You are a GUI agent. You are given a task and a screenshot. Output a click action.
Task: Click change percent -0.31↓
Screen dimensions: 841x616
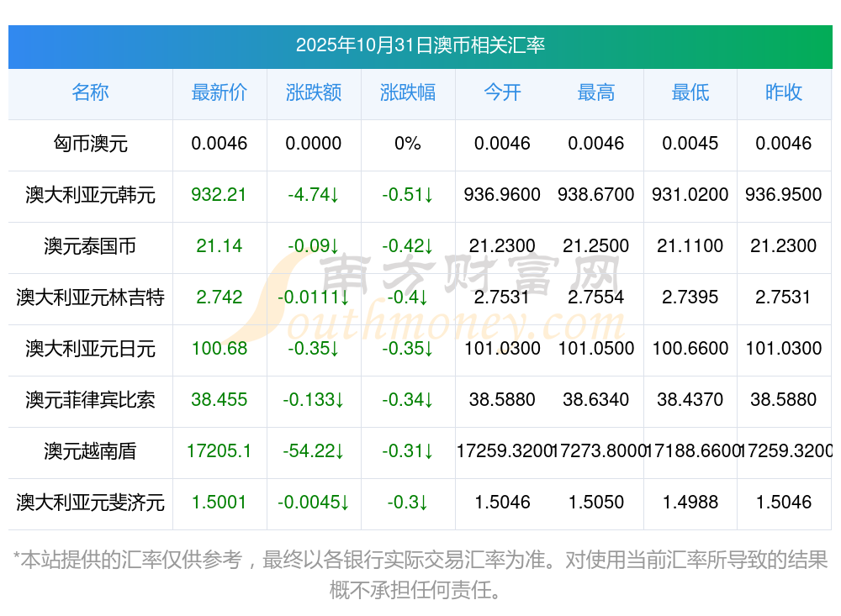408,451
